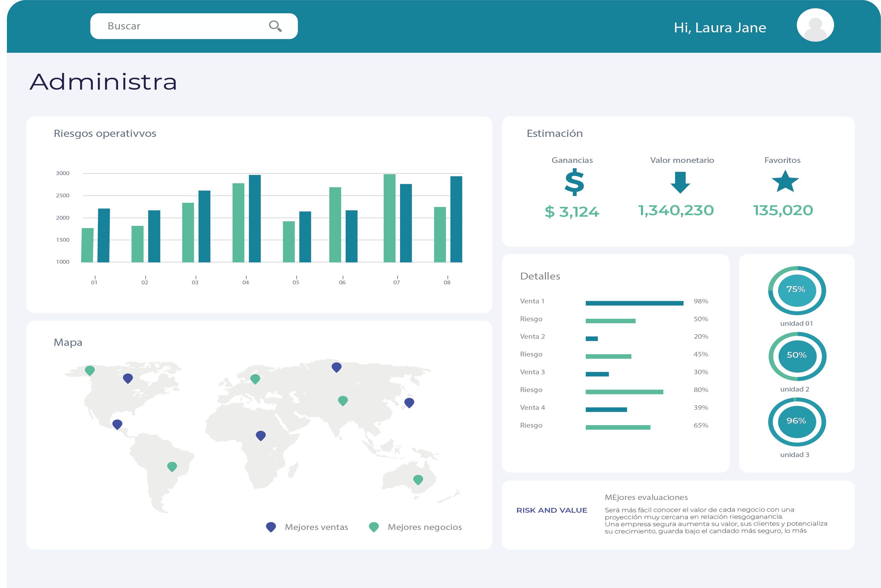Select the blue map pin over Japan
Viewport: 881px width, 588px height.
[409, 402]
